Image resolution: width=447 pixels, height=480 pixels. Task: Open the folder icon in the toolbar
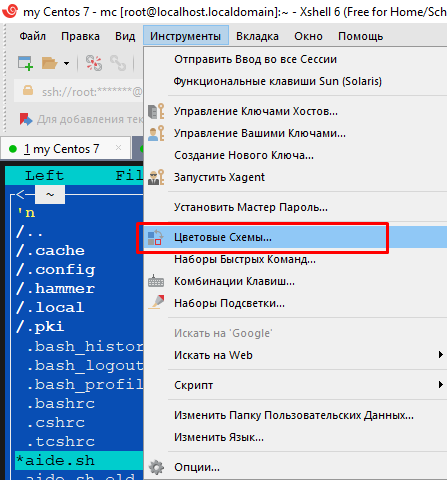[x=49, y=63]
